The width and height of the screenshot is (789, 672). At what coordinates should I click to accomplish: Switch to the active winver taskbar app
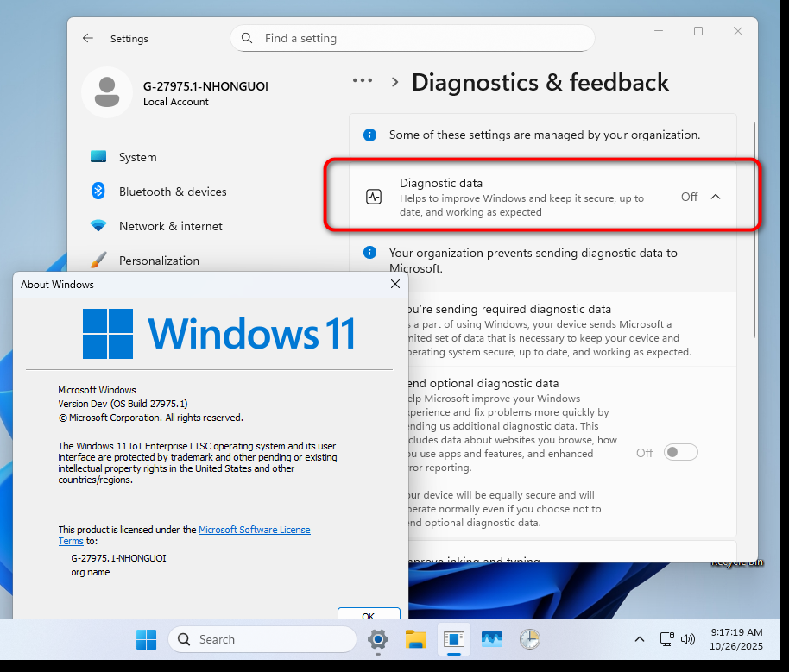(454, 639)
